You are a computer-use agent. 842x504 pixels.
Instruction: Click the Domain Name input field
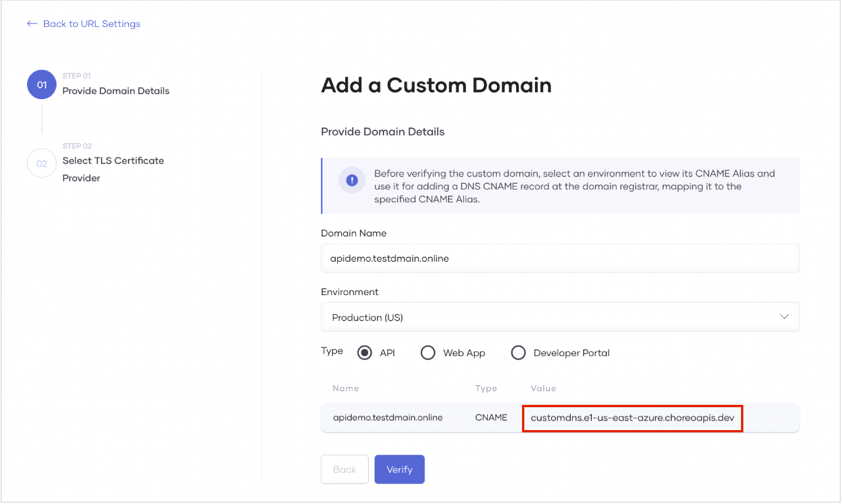point(560,258)
